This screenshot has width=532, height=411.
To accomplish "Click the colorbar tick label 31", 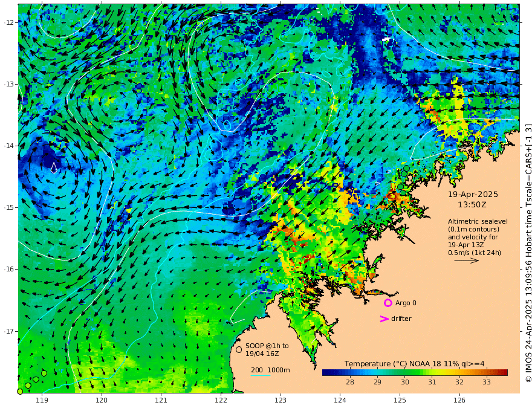I will click(432, 382).
